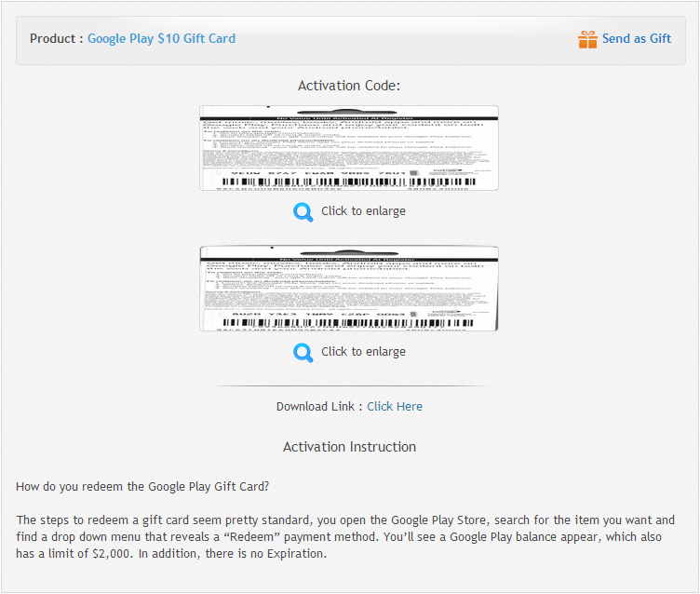Screen dimensions: 700x594
Task: Click the 'Activation Code:' heading
Action: click(x=349, y=86)
